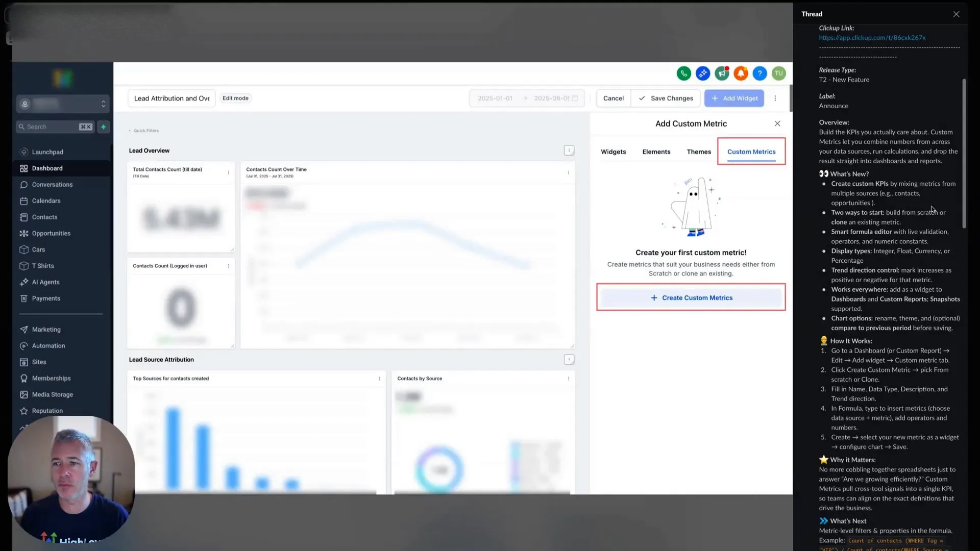Image resolution: width=980 pixels, height=551 pixels.
Task: Open the Opportunities sidebar item
Action: (51, 233)
